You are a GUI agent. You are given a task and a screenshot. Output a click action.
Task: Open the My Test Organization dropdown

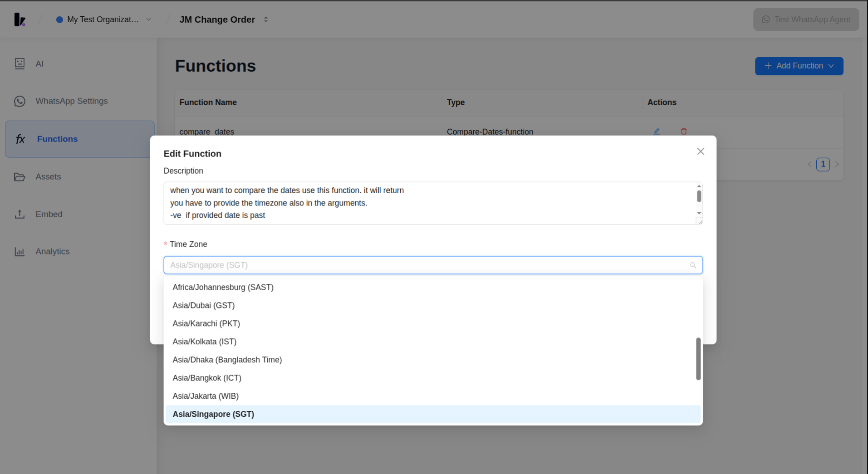(x=103, y=20)
